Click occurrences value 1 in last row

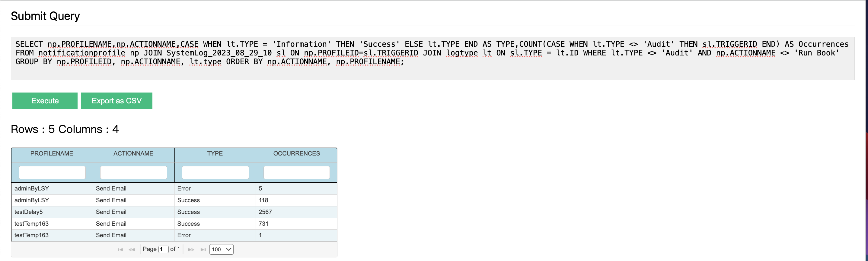[296, 235]
